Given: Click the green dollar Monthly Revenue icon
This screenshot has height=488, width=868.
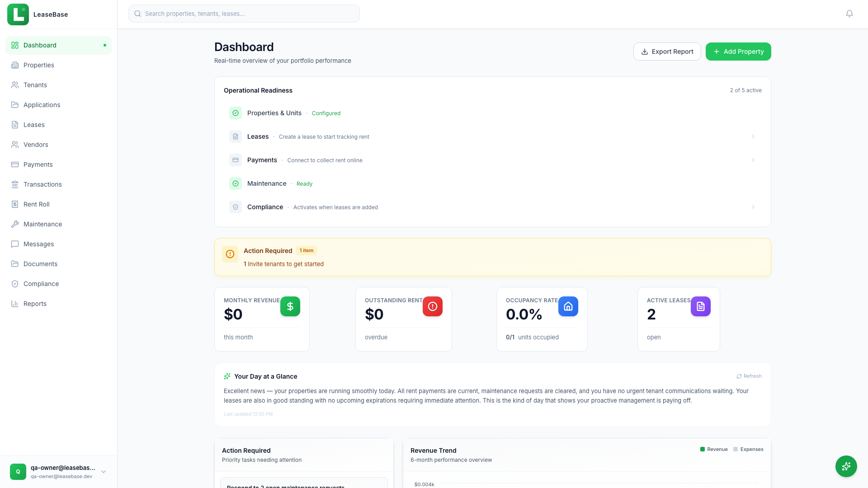Looking at the screenshot, I should (290, 306).
